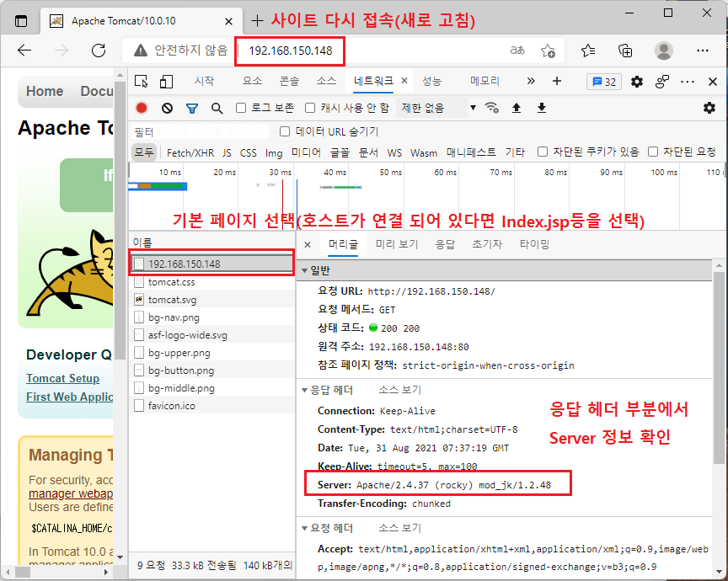The height and width of the screenshot is (581, 728).
Task: Open network search magnifier icon
Action: point(217,108)
